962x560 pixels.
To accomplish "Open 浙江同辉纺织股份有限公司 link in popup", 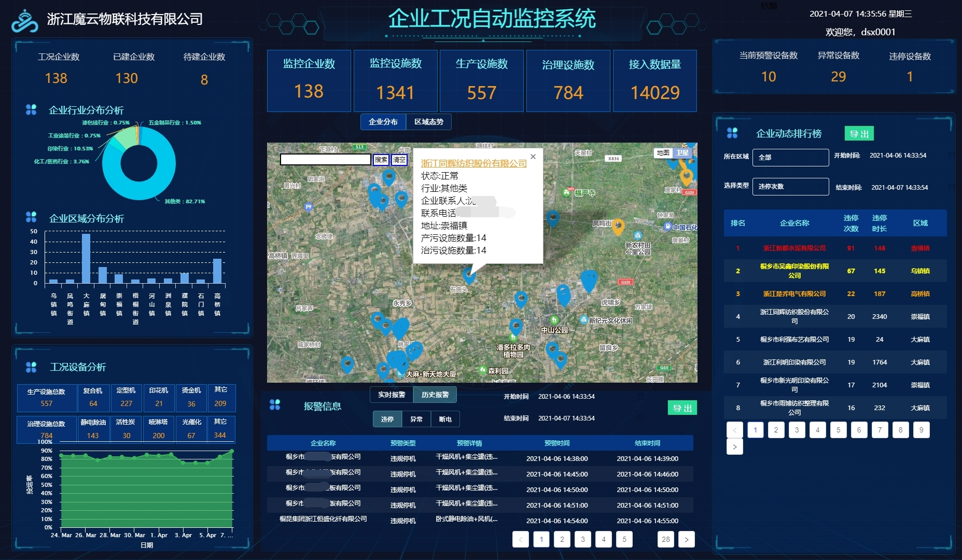I will (473, 163).
